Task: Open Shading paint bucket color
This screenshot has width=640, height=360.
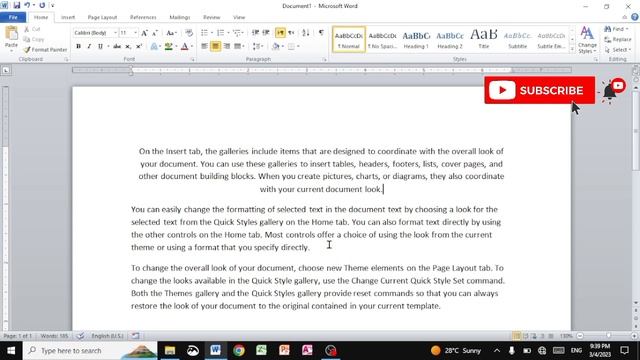Action: click(x=276, y=46)
